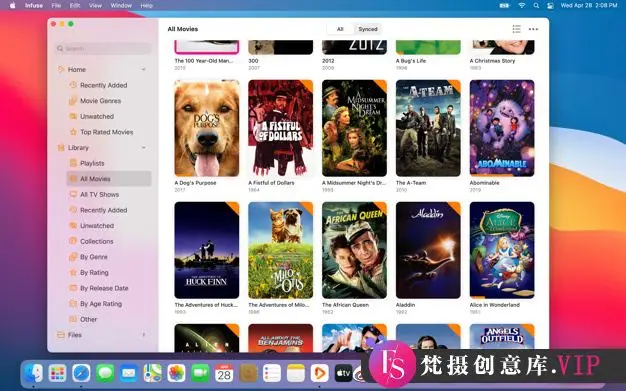Click in the sidebar Search field

coord(103,49)
